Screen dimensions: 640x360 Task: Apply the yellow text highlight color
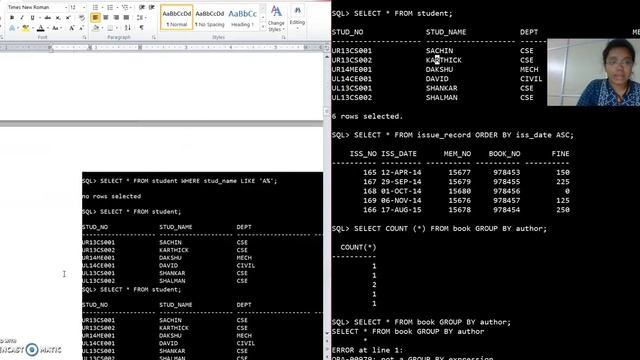25,28
